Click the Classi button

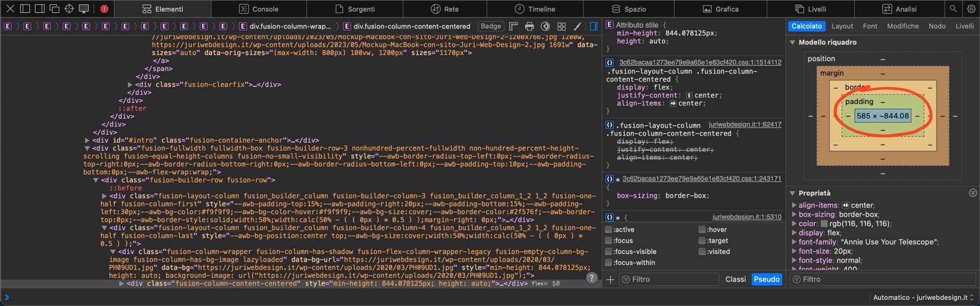pos(735,279)
